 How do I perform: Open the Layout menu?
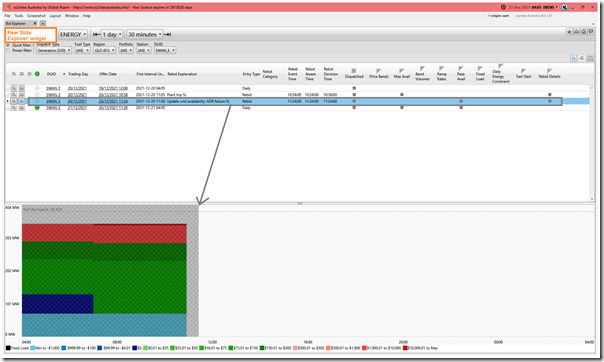55,16
